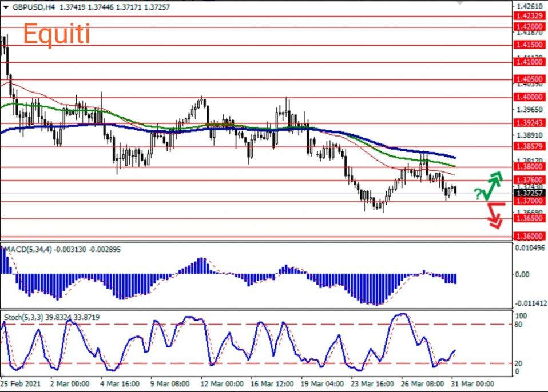Screen dimensions: 548x392
Task: Click the current price 1.37257 label
Action: pyautogui.click(x=530, y=193)
